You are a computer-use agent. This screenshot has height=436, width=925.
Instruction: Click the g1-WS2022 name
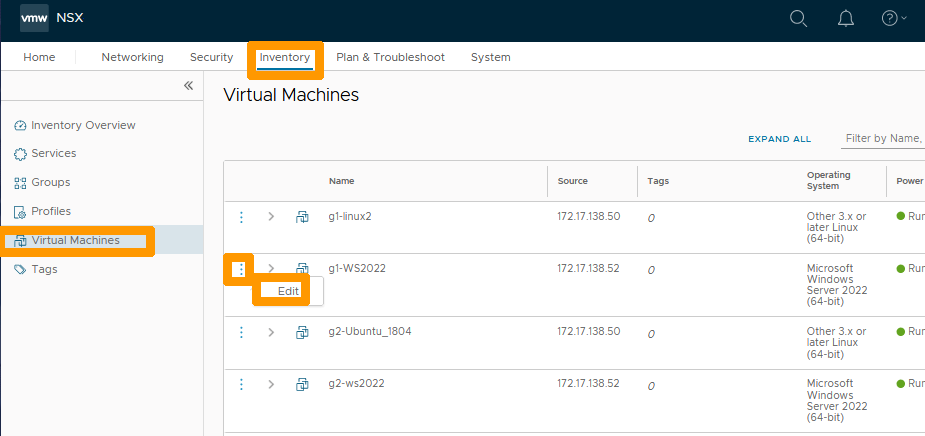(x=357, y=268)
